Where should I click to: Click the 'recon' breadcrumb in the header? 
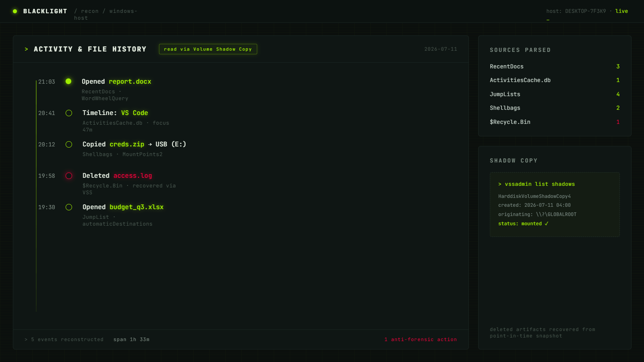[x=90, y=11]
